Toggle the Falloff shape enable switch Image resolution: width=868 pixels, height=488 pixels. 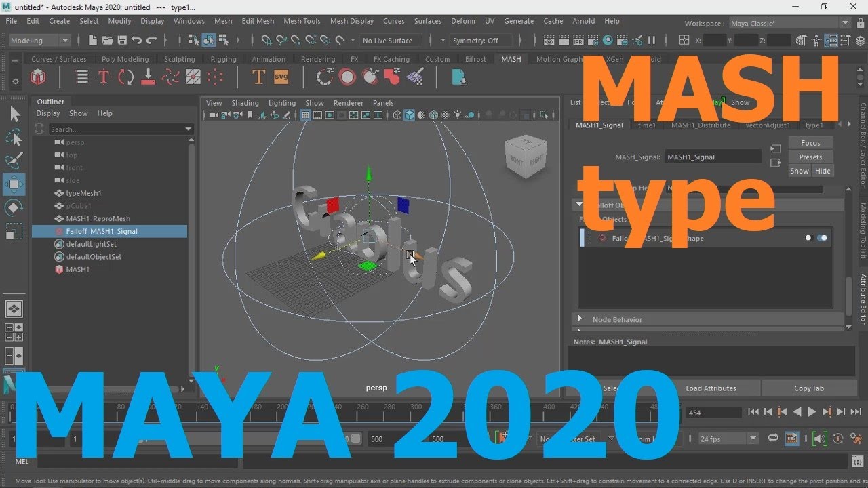pyautogui.click(x=822, y=238)
